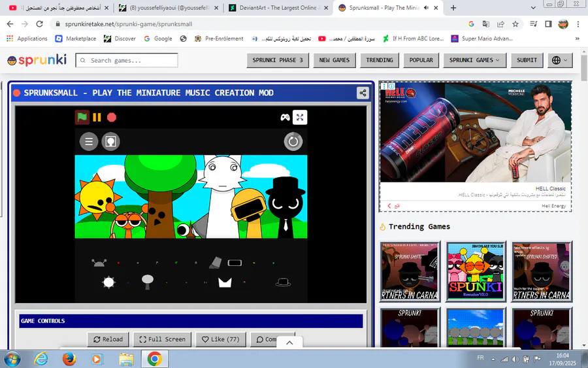This screenshot has width=588, height=368.
Task: Open the in-game hamburger menu
Action: [89, 141]
